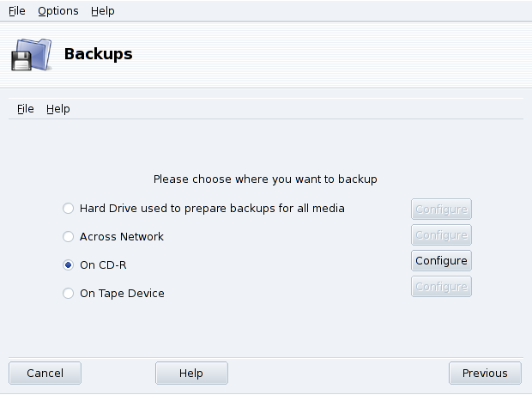The image size is (532, 395).
Task: Click Configure next to Hard Drive option
Action: 441,209
